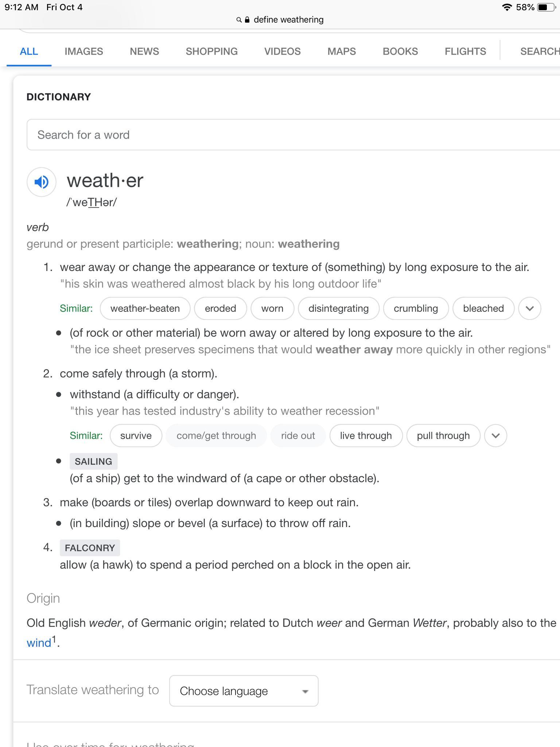Play the weather pronunciation audio
This screenshot has height=747, width=560.
click(x=41, y=182)
